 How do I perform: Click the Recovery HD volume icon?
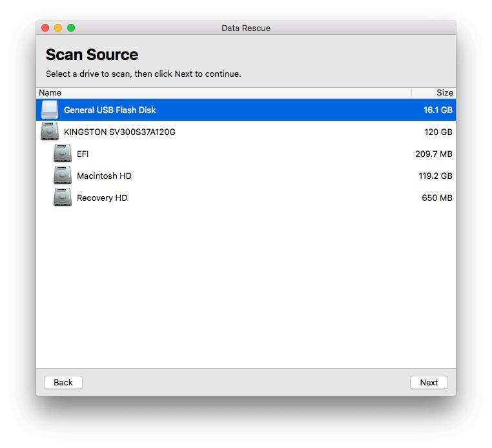pos(63,198)
